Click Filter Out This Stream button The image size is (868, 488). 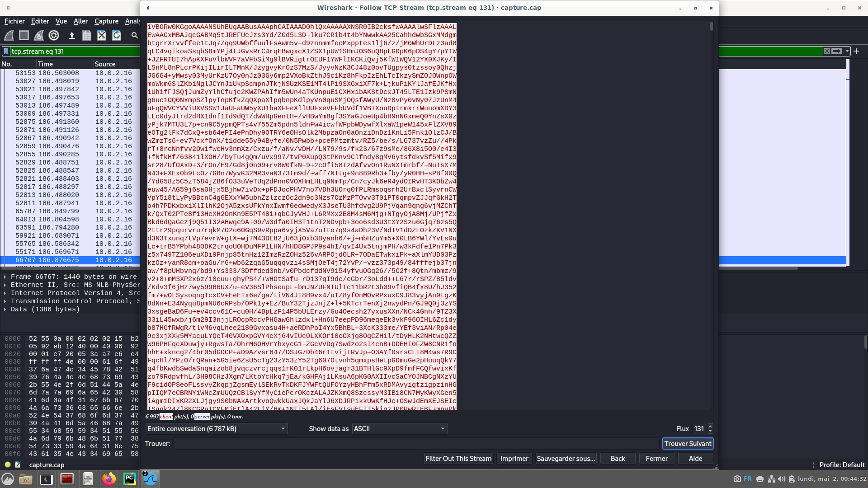[x=458, y=459]
